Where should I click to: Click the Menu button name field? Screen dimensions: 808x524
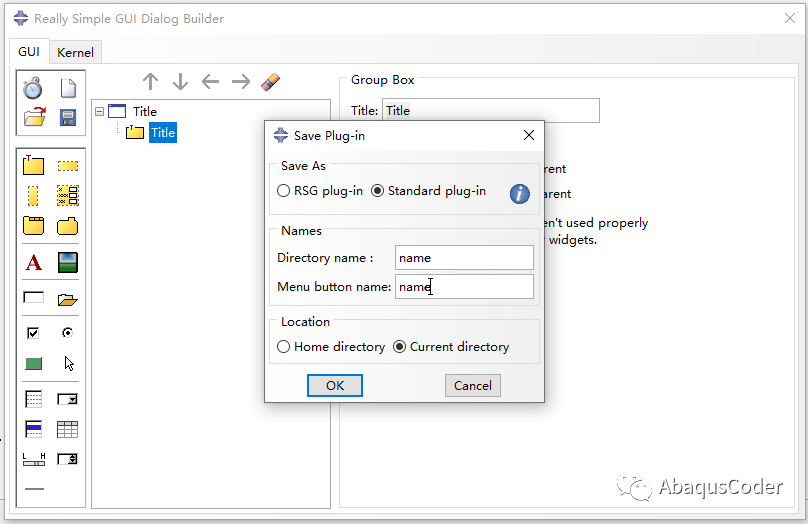[x=464, y=286]
